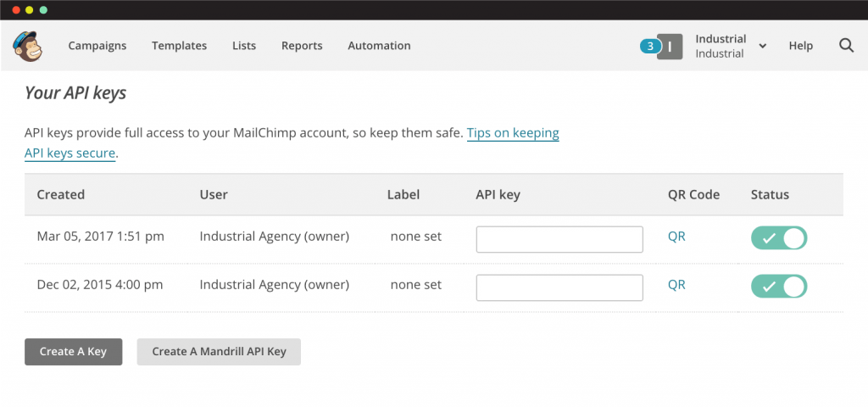The width and height of the screenshot is (868, 407).
Task: Open the Templates menu item
Action: click(x=180, y=46)
